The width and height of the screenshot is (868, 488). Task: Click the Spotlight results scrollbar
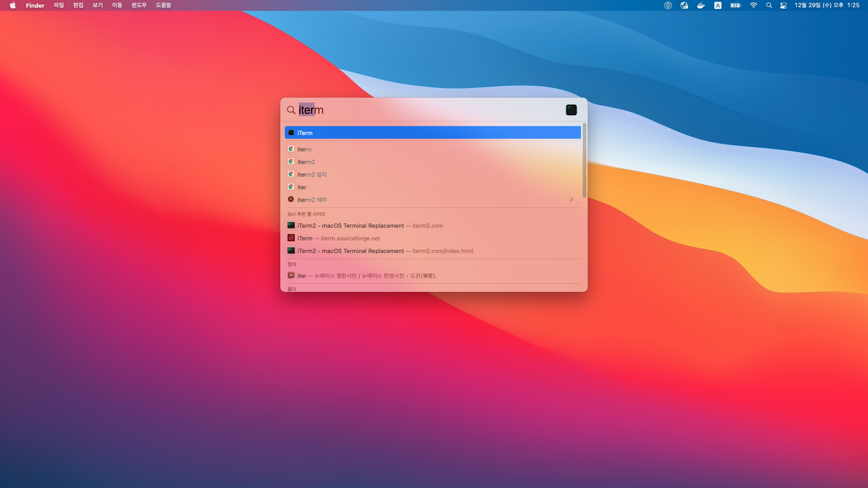tap(584, 160)
